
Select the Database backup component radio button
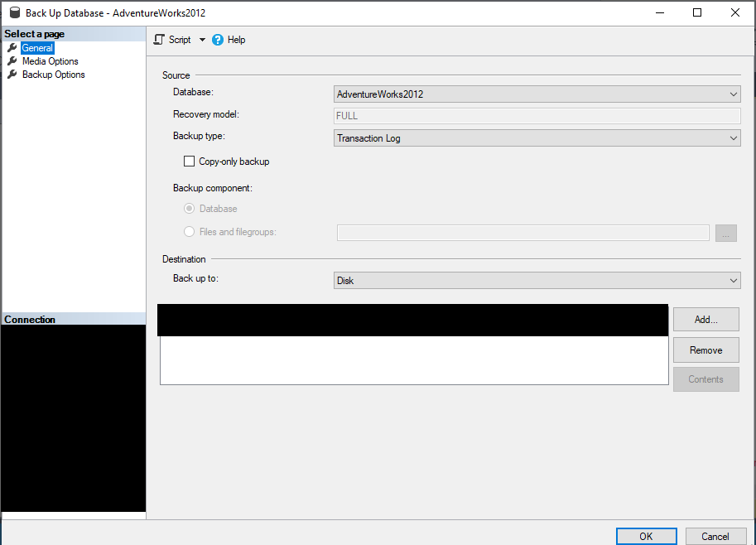pos(190,209)
